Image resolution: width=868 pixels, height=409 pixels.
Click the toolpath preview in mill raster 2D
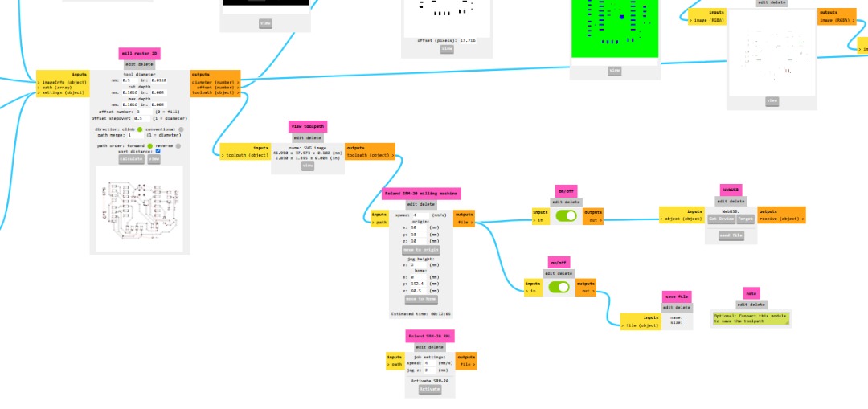coord(140,209)
